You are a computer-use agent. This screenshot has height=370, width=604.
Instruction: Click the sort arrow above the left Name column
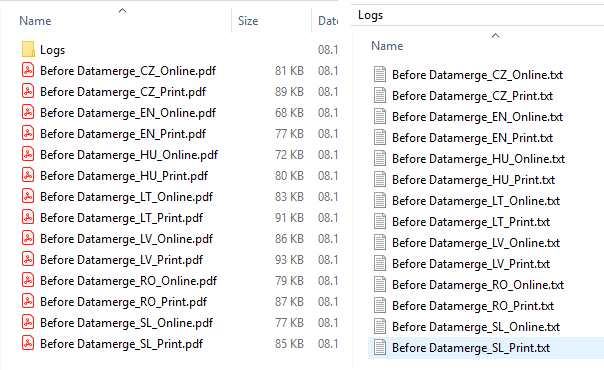click(x=122, y=10)
